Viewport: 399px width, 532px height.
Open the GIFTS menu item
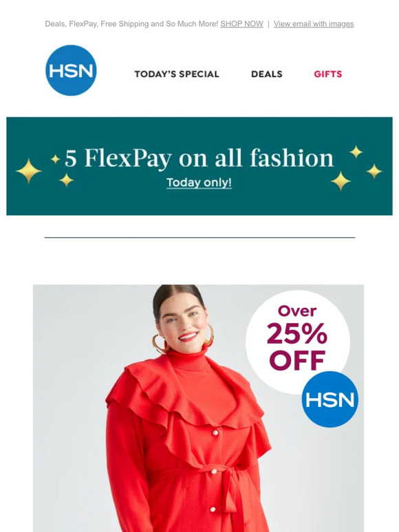point(327,74)
